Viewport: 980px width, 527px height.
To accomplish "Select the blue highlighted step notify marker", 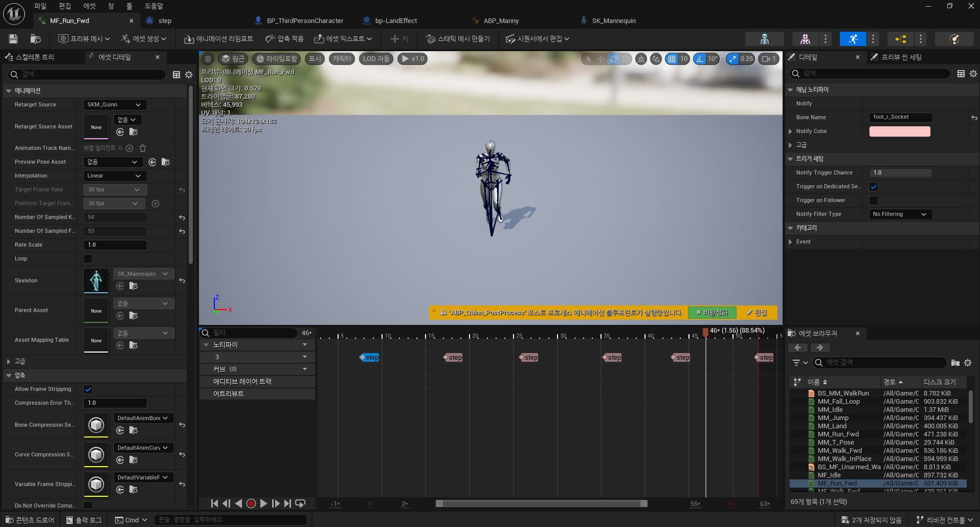I will click(x=369, y=358).
